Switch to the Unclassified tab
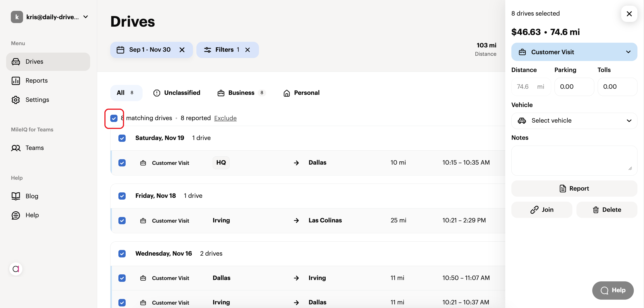This screenshot has width=644, height=308. point(177,93)
